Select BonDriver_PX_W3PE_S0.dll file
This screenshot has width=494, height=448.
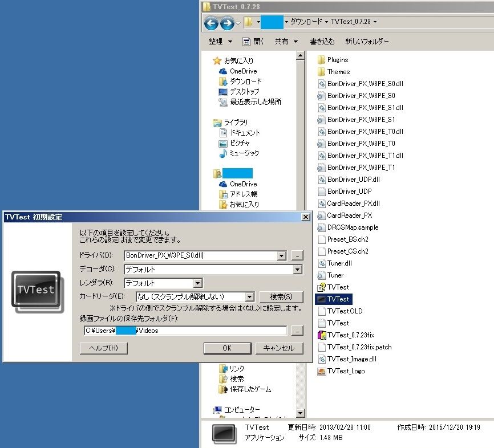point(361,83)
